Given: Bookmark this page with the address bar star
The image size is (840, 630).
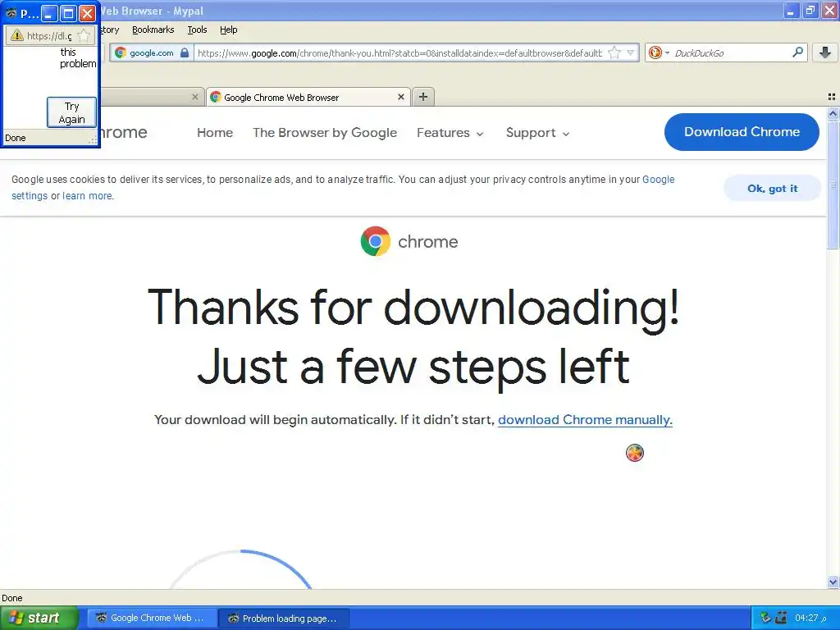Looking at the screenshot, I should click(x=614, y=52).
